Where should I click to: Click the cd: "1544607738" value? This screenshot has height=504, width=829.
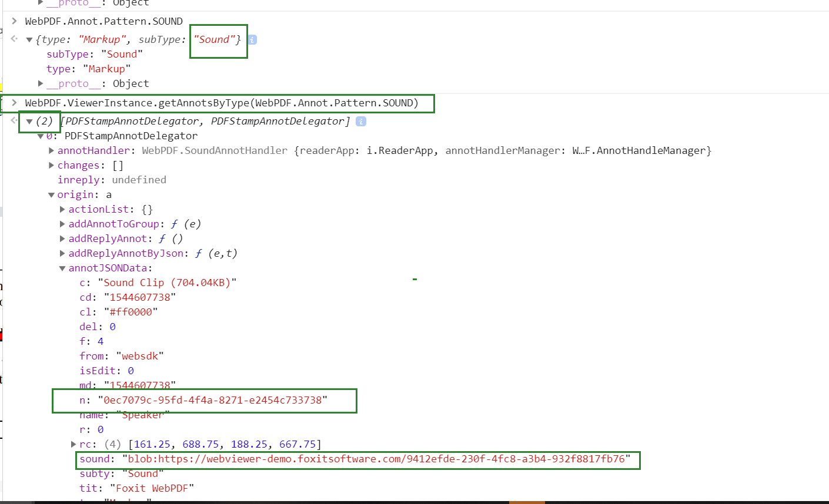[x=140, y=297]
